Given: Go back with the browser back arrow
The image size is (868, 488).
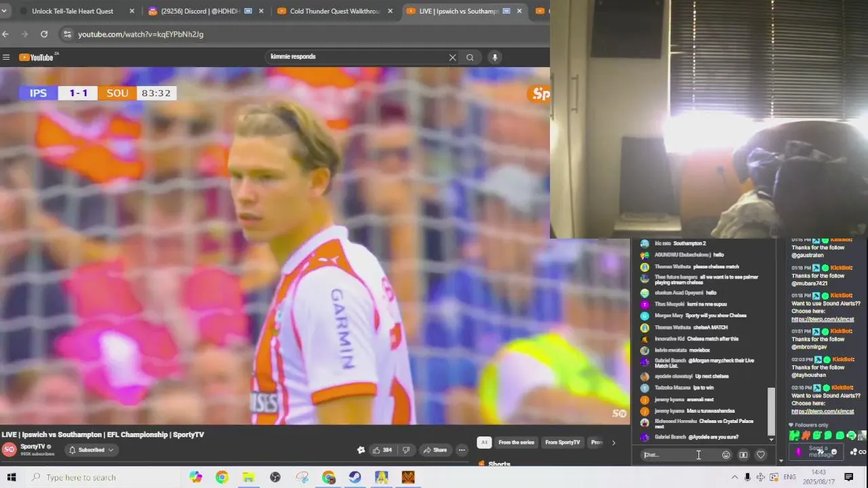Looking at the screenshot, I should [x=5, y=34].
